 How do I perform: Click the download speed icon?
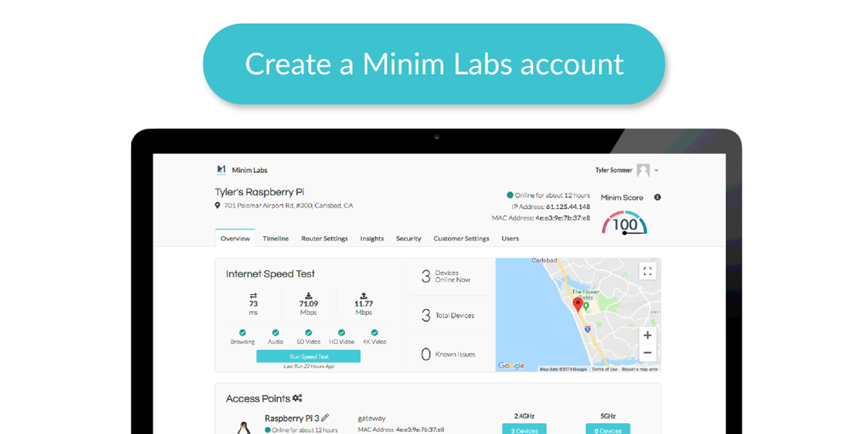[309, 296]
